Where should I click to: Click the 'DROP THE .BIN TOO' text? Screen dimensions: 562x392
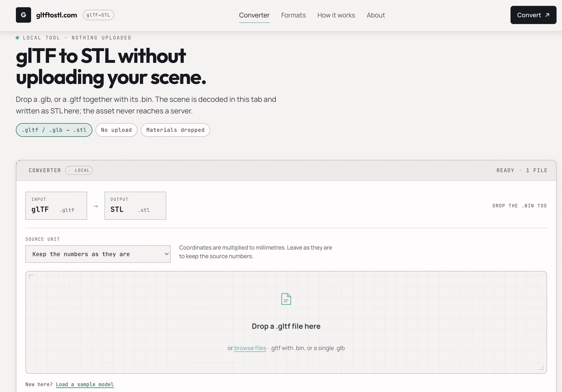[x=519, y=206]
